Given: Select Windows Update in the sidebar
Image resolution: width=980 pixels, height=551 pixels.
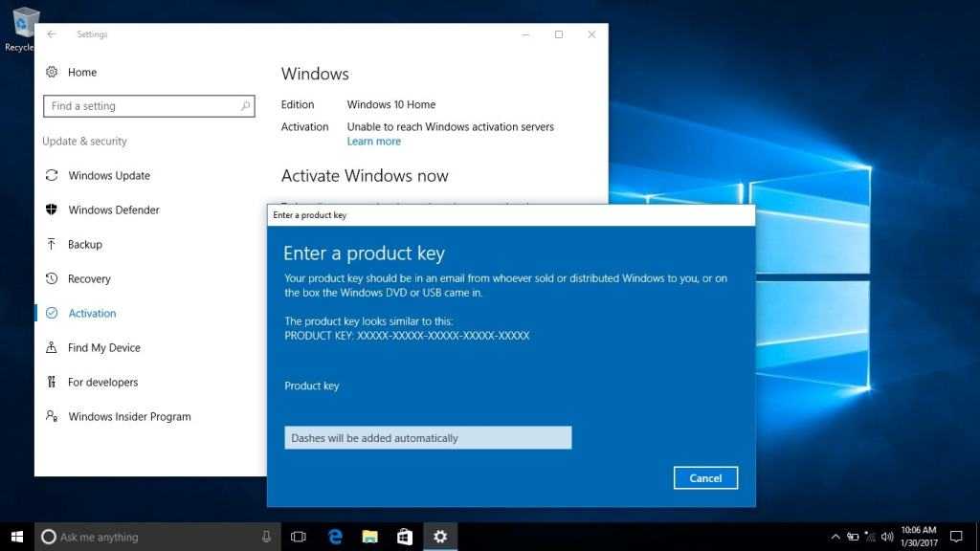Looking at the screenshot, I should coord(109,176).
